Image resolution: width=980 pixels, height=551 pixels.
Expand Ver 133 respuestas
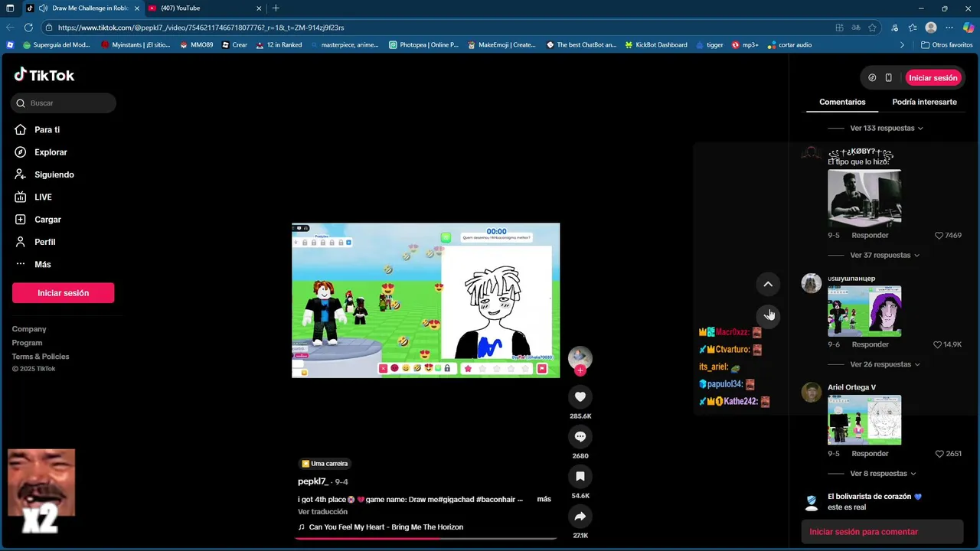(887, 128)
